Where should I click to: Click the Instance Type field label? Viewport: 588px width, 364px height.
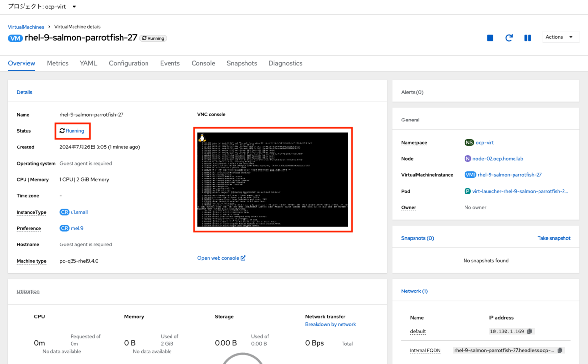click(31, 212)
